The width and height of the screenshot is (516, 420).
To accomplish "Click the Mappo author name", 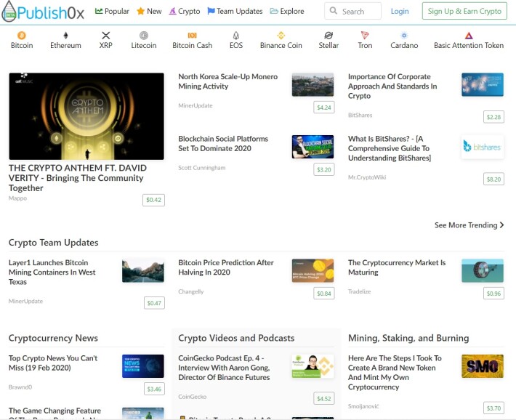I will pos(17,198).
